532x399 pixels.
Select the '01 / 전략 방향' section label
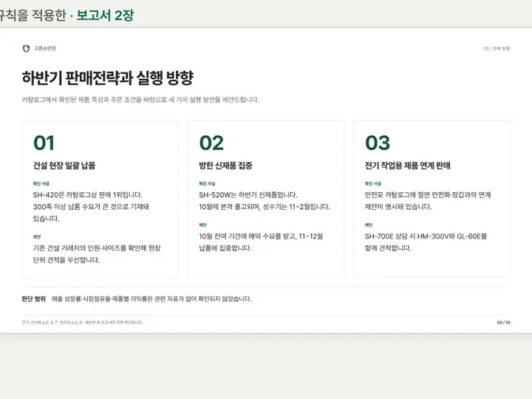pos(497,49)
